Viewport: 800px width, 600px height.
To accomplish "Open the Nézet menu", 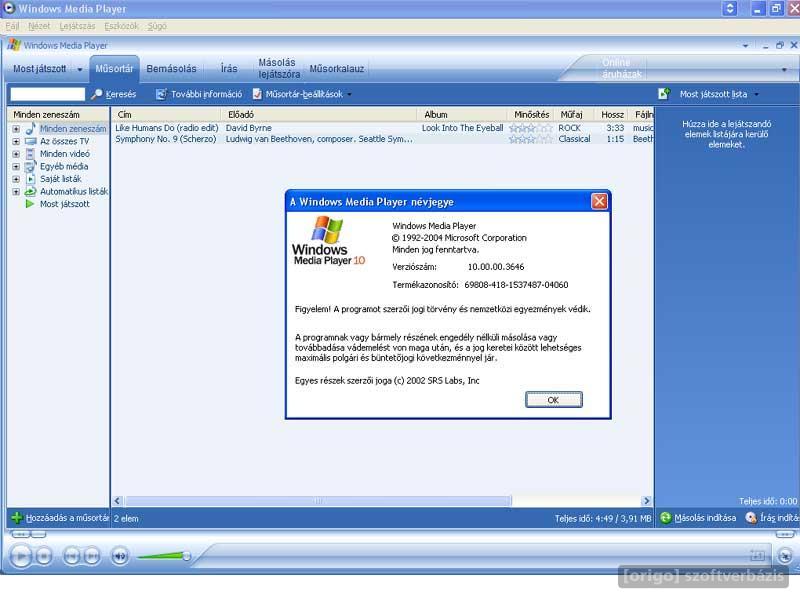I will [x=39, y=26].
